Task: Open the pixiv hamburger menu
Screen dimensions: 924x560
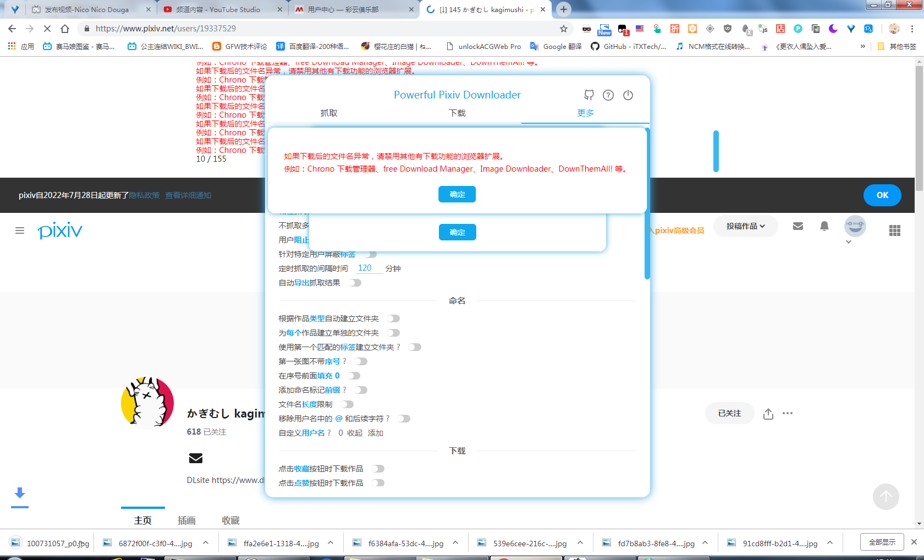Action: (x=20, y=230)
